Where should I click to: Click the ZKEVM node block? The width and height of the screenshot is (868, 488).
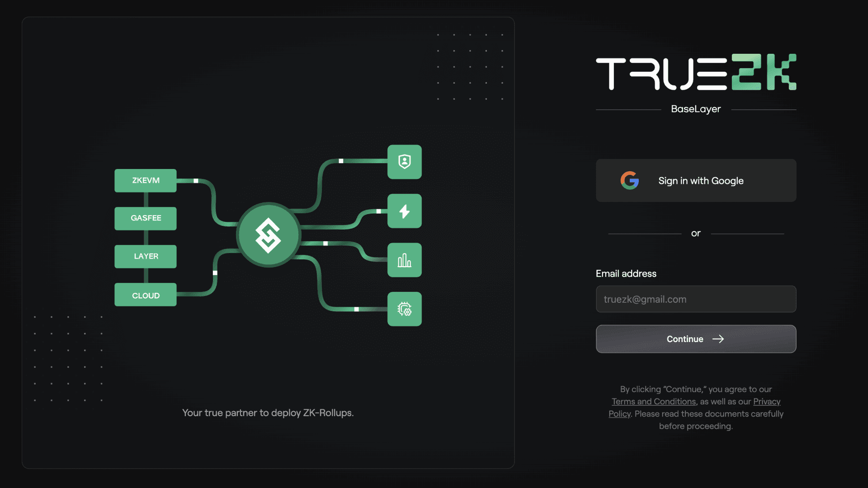coord(146,180)
